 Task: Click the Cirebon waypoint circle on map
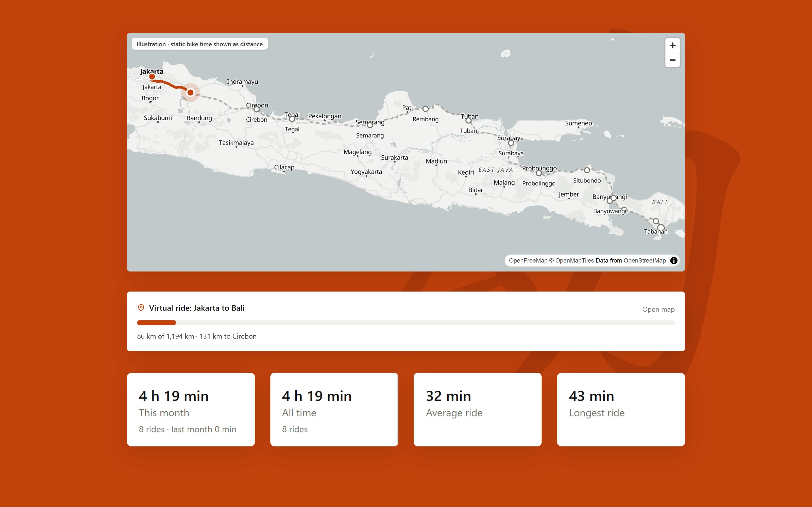[x=257, y=109]
